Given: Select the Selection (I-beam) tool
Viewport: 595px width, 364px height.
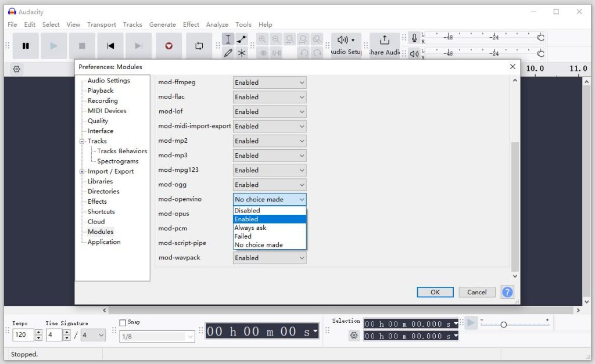Looking at the screenshot, I should (228, 39).
